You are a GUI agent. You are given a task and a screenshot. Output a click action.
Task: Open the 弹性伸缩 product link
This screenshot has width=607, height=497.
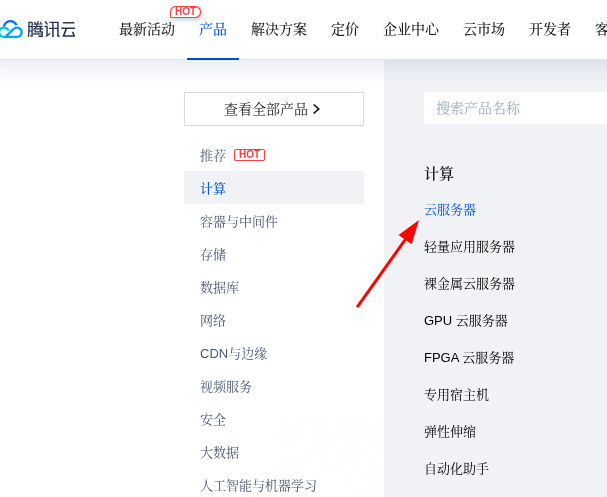pyautogui.click(x=450, y=432)
